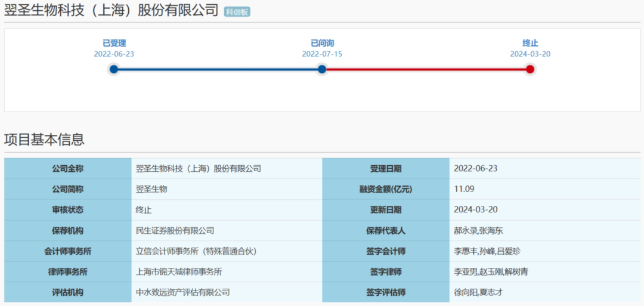The image size is (644, 306).
Task: Click the company title heading at top
Action: (x=112, y=11)
